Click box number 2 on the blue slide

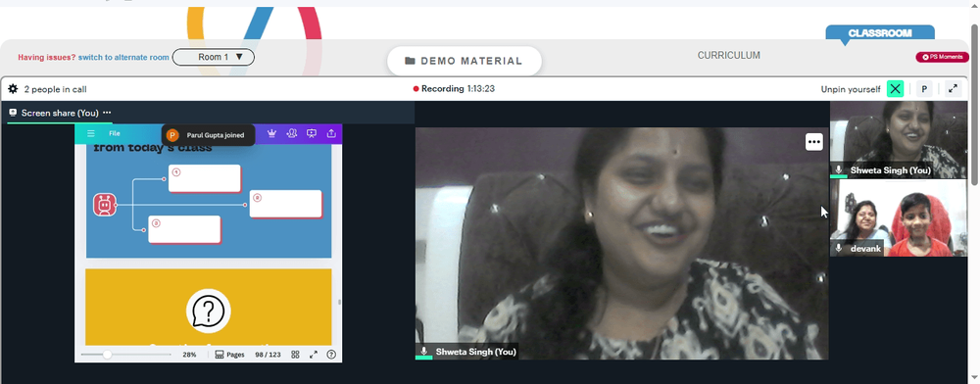pos(285,204)
